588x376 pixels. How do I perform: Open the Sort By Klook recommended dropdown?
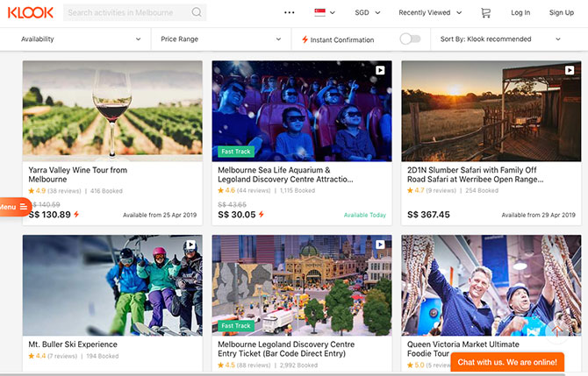tap(500, 39)
